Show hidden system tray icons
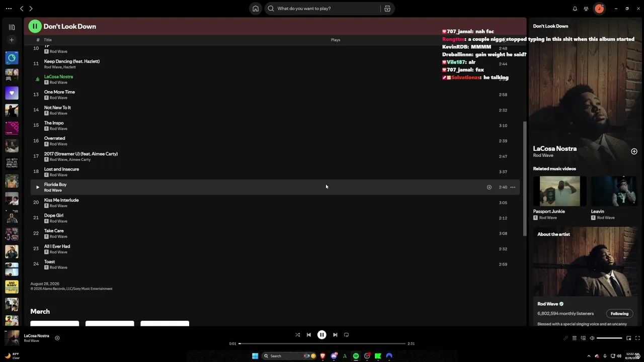The image size is (644, 362). coord(589,356)
